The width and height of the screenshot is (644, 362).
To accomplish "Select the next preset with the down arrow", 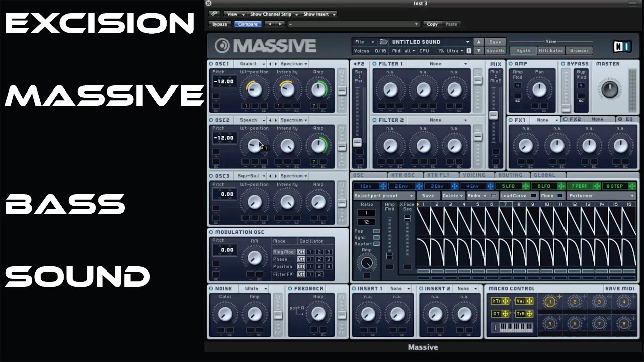I will pyautogui.click(x=479, y=51).
